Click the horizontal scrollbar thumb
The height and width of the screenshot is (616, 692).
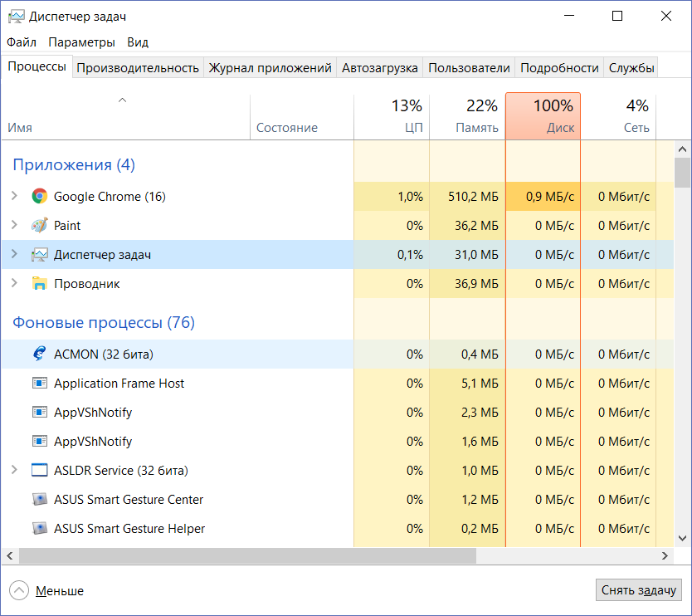pos(247,556)
